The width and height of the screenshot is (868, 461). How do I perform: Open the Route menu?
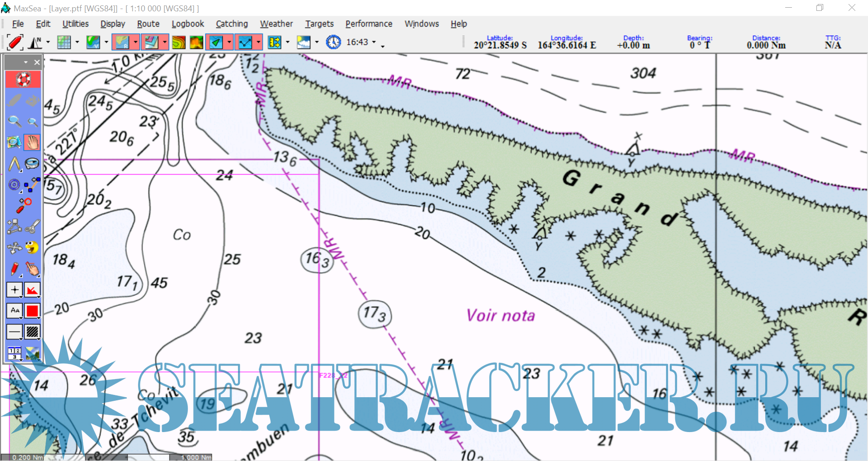[148, 24]
